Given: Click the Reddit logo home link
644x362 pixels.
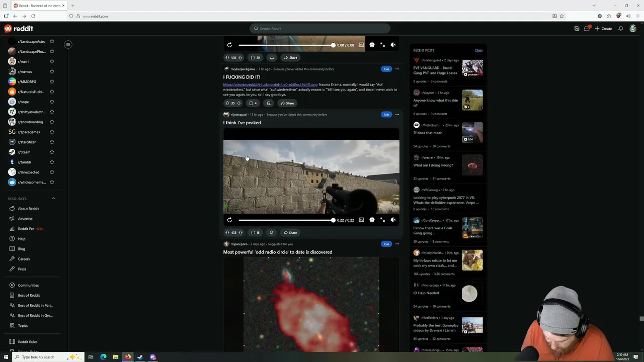Looking at the screenshot, I should click(x=19, y=29).
